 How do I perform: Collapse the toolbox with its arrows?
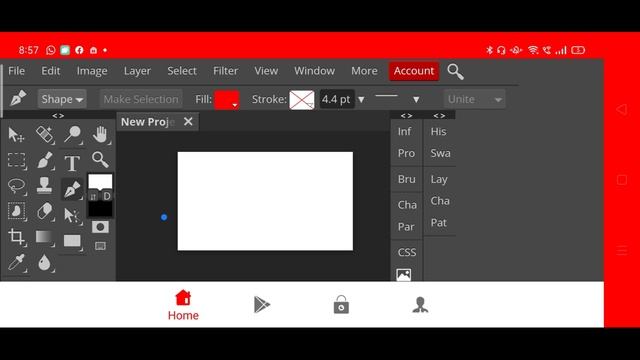click(x=58, y=116)
